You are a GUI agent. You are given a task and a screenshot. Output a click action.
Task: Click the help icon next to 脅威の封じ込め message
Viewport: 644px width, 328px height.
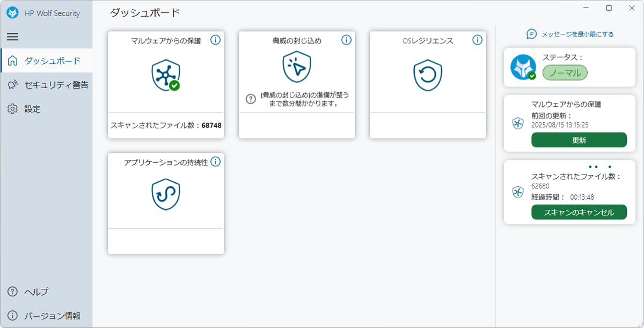pyautogui.click(x=251, y=99)
